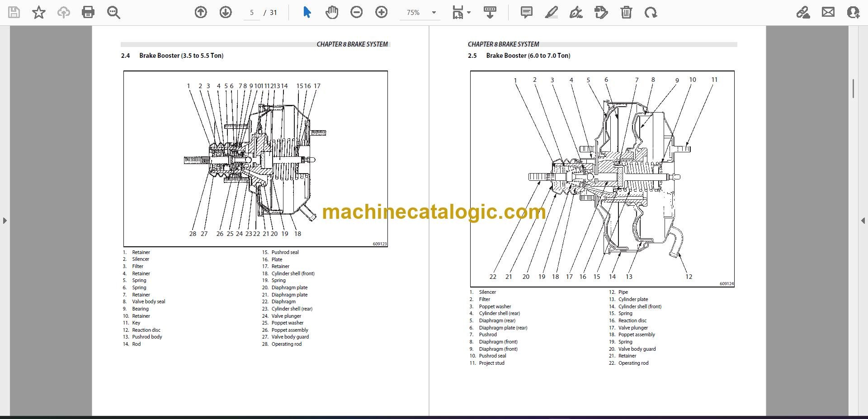The height and width of the screenshot is (419, 868).
Task: Activate the hand pan tool
Action: (x=331, y=12)
